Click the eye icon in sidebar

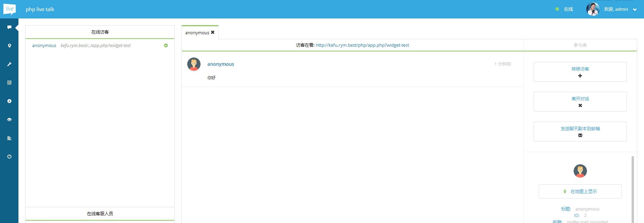(9, 120)
